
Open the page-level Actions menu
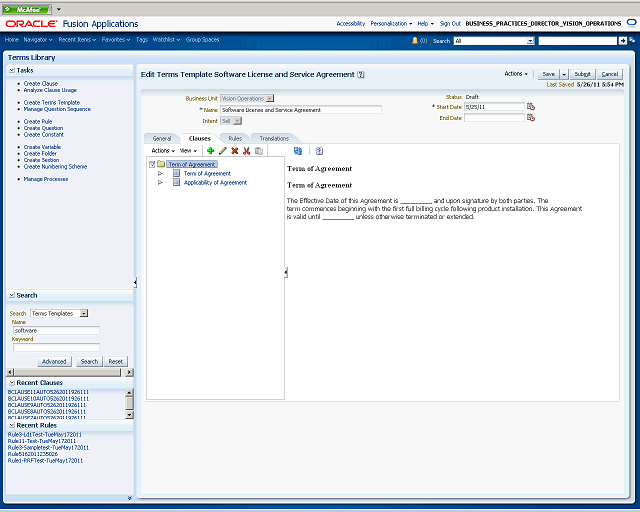click(x=516, y=74)
